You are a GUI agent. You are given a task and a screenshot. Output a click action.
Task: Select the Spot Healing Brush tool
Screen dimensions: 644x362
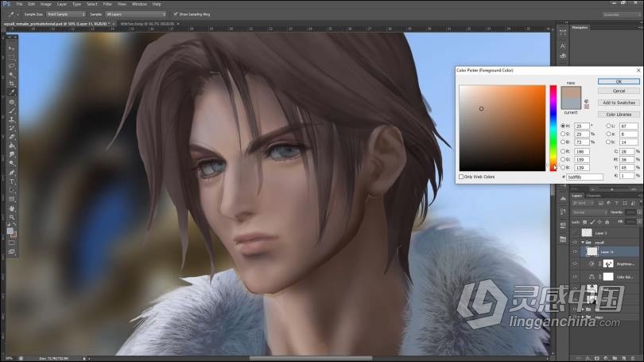pyautogui.click(x=11, y=102)
